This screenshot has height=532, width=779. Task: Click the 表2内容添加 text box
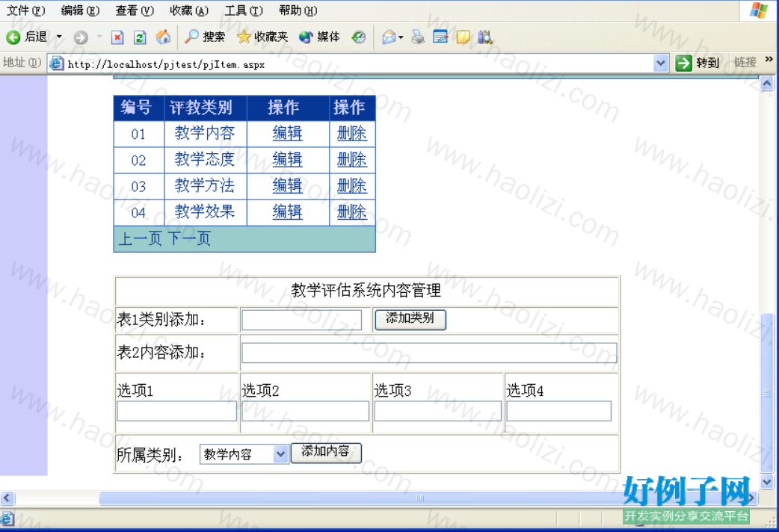(x=429, y=353)
